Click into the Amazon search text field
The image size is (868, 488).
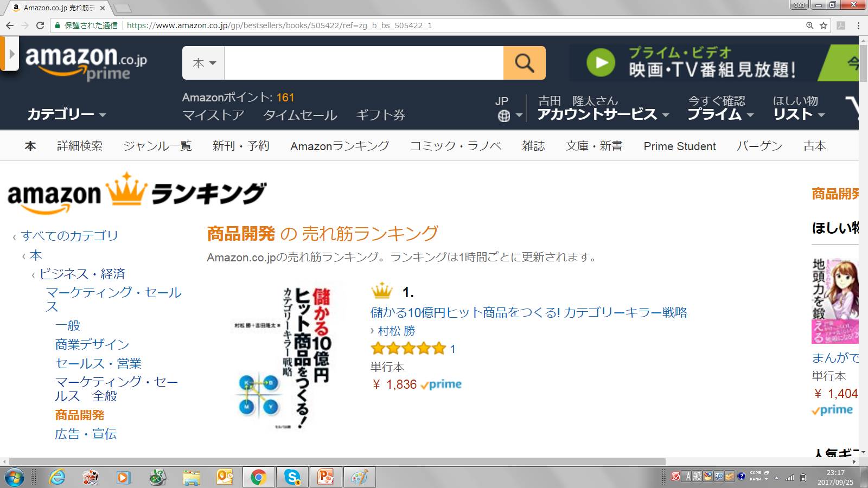[x=364, y=63]
